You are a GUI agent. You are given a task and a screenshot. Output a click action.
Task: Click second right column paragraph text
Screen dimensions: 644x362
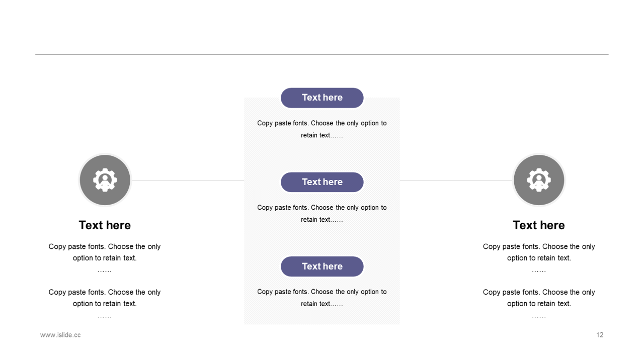(539, 304)
